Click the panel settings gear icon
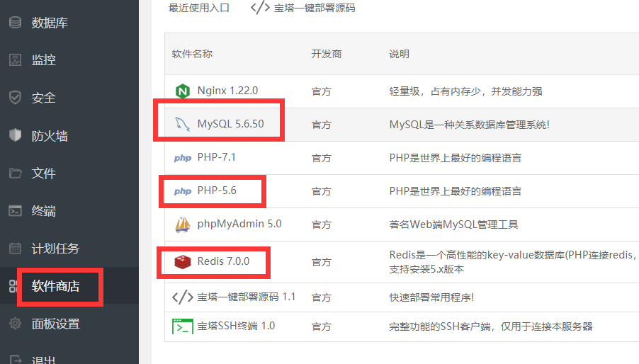This screenshot has height=364, width=639. (x=15, y=324)
